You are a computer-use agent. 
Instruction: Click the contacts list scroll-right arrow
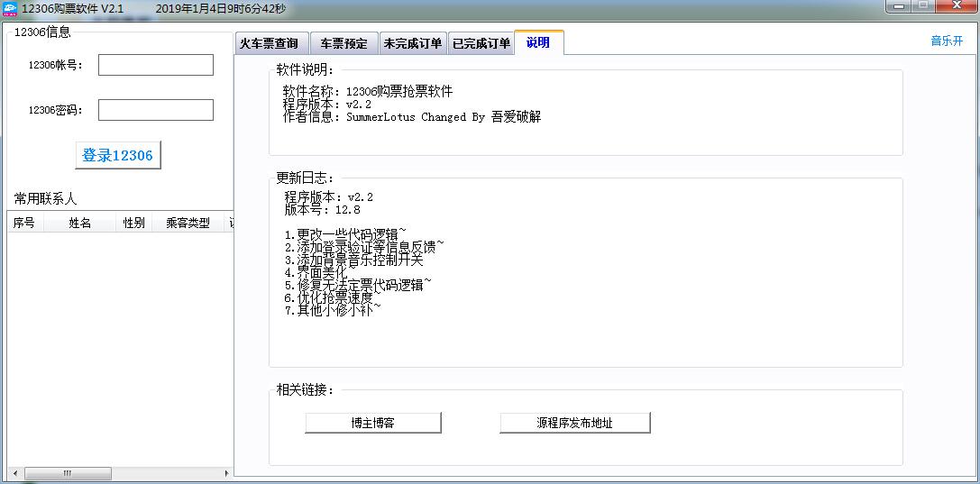click(x=227, y=474)
